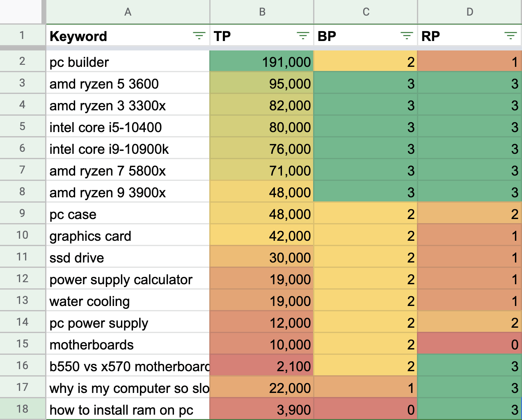
Task: Select column B header
Action: (261, 12)
